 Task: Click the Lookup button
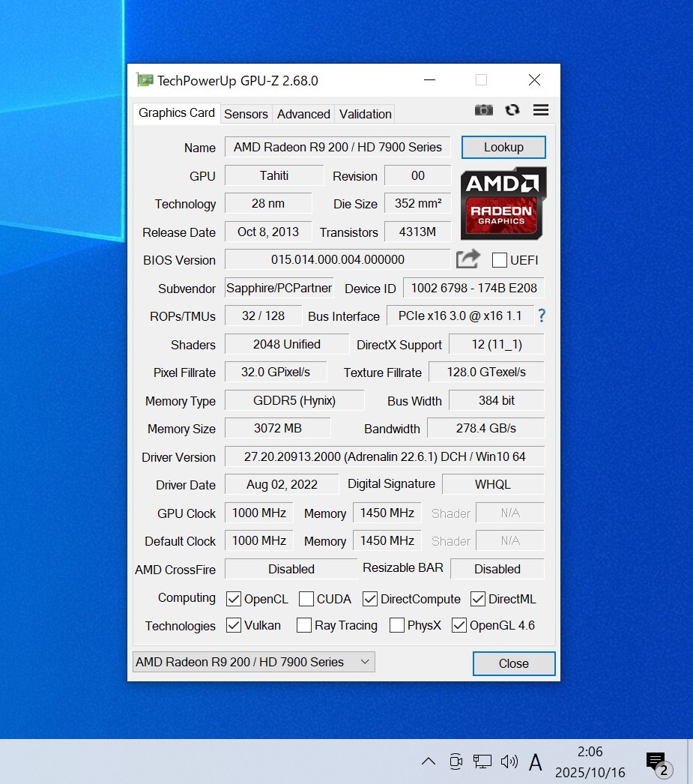503,147
